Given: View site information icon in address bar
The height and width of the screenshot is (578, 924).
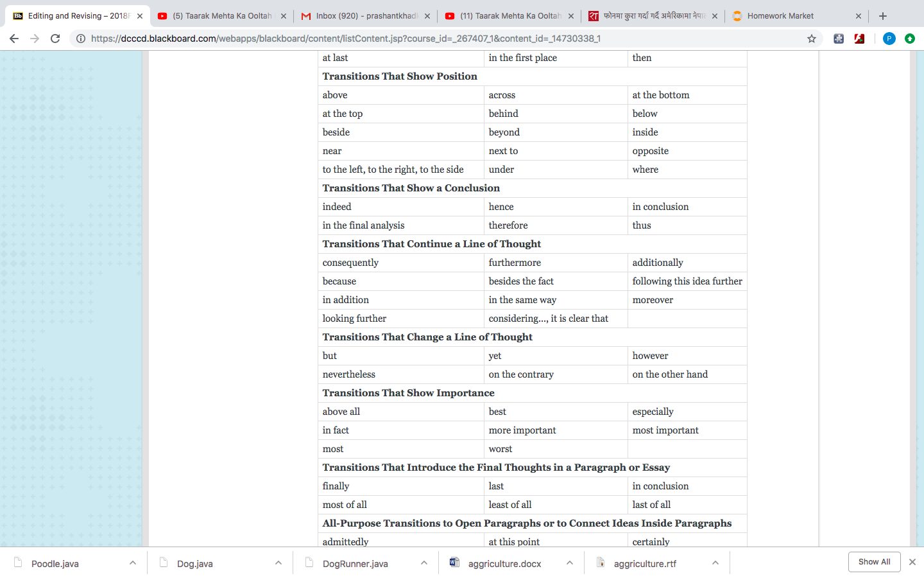Looking at the screenshot, I should [x=81, y=39].
